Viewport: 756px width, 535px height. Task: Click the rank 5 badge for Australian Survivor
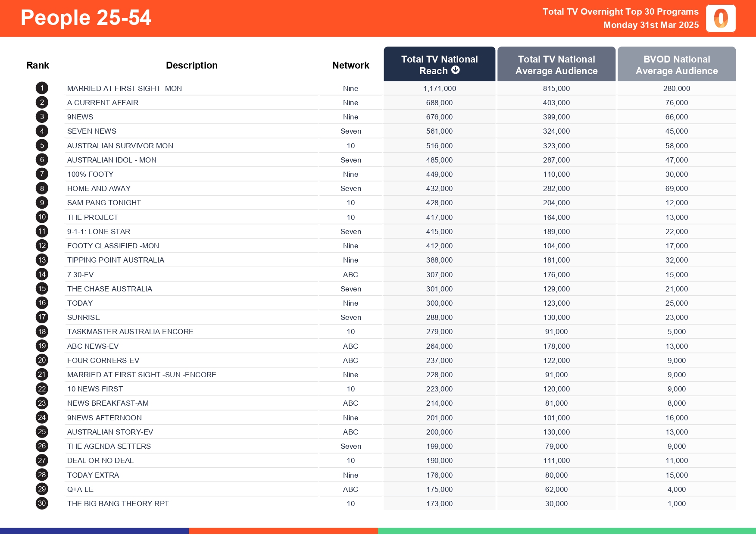pos(41,145)
